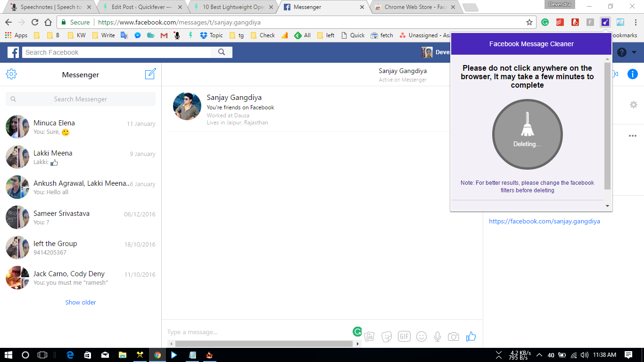Screen dimensions: 644x362
Task: Click the Grammarly badge in the message box
Action: [357, 332]
